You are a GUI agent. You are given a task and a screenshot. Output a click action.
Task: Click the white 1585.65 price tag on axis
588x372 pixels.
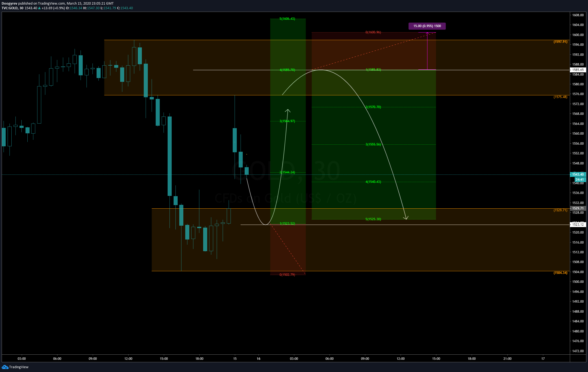click(x=578, y=70)
